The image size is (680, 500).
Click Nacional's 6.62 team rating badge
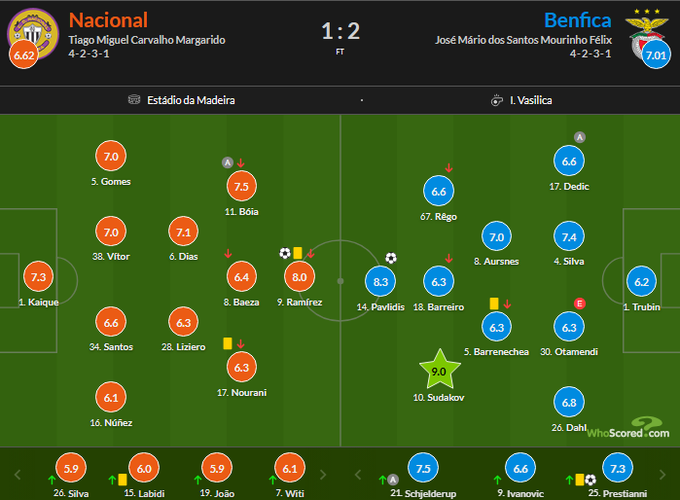[x=22, y=56]
